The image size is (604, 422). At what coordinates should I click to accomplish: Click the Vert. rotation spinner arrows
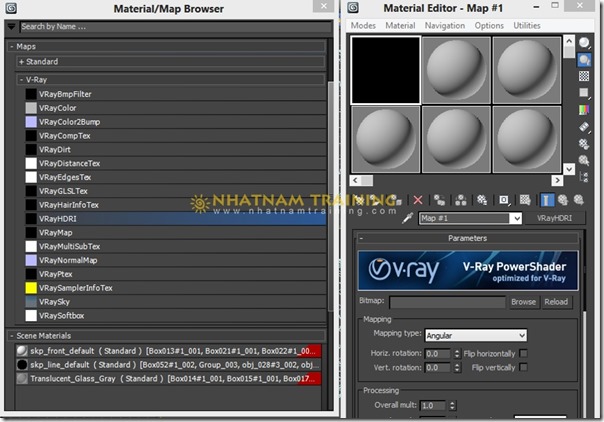(457, 368)
